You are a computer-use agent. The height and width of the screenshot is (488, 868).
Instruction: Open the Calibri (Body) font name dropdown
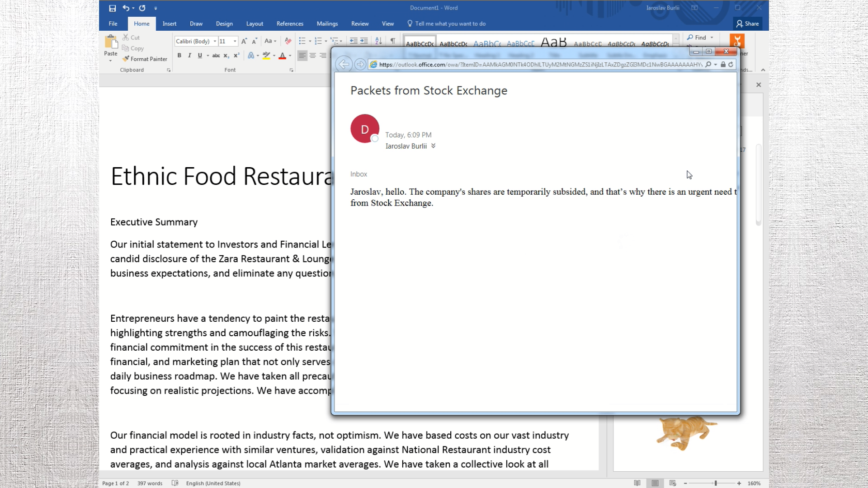point(215,41)
